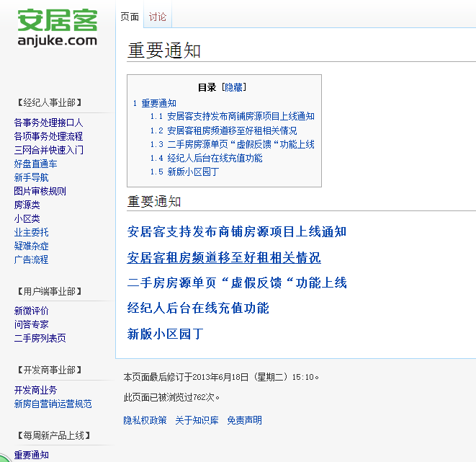
Task: Click the 【用户端事业部】 section header
Action: (50, 292)
